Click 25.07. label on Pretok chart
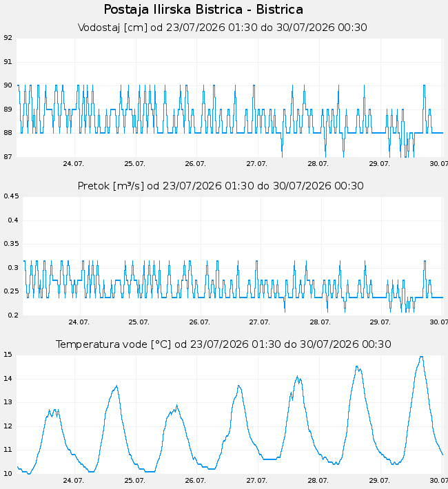This screenshot has width=448, height=489. [139, 322]
